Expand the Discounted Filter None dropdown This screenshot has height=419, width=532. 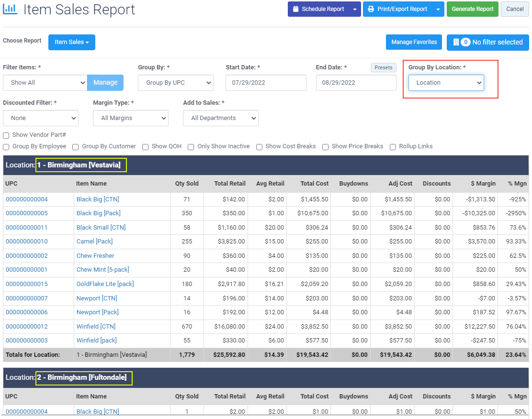(x=41, y=118)
